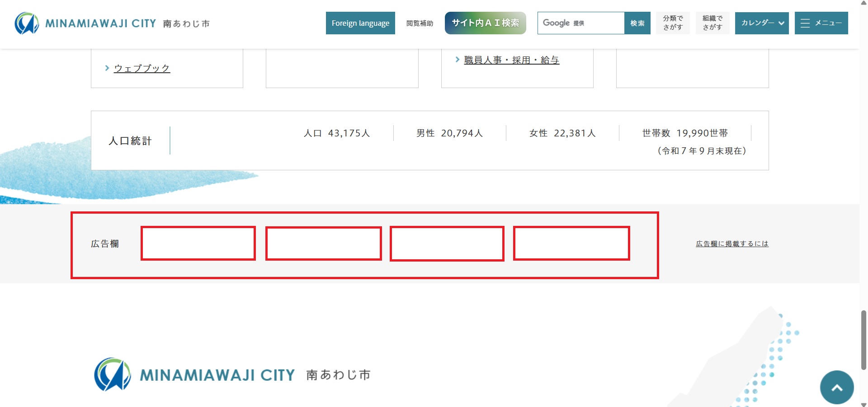Image resolution: width=868 pixels, height=407 pixels.
Task: Click the 広告欄に掲載するには link
Action: tap(732, 244)
